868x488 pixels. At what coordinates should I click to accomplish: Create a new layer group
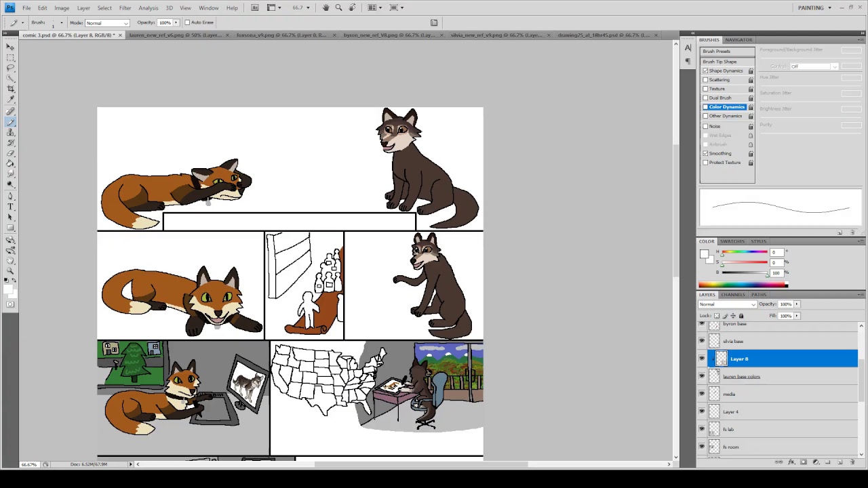point(828,462)
